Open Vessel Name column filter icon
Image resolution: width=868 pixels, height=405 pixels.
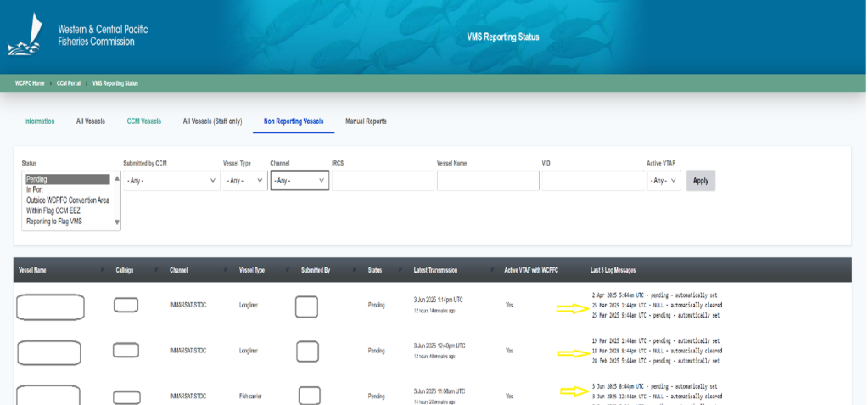(102, 270)
